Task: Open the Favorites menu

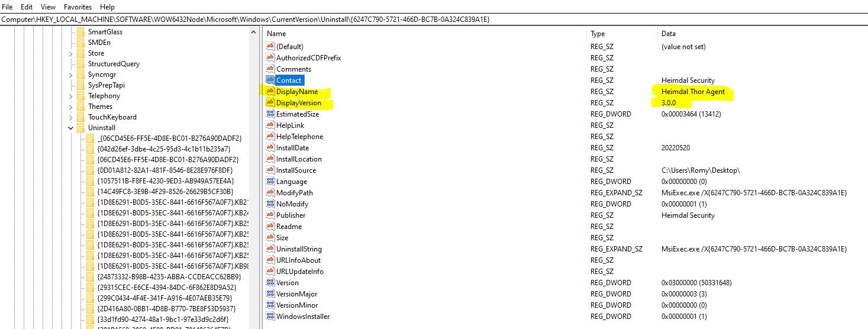Action: tap(78, 7)
